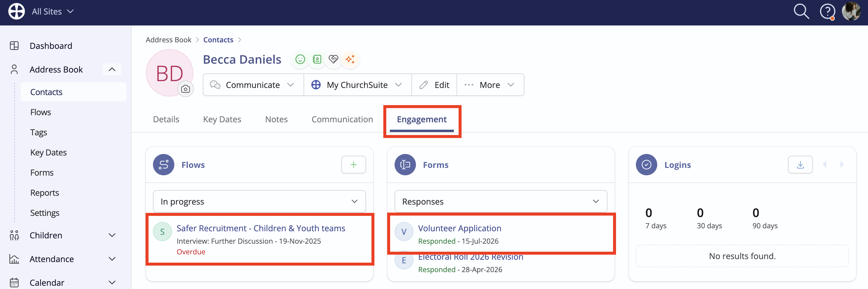868x289 pixels.
Task: Open Forms in the sidebar
Action: click(42, 173)
